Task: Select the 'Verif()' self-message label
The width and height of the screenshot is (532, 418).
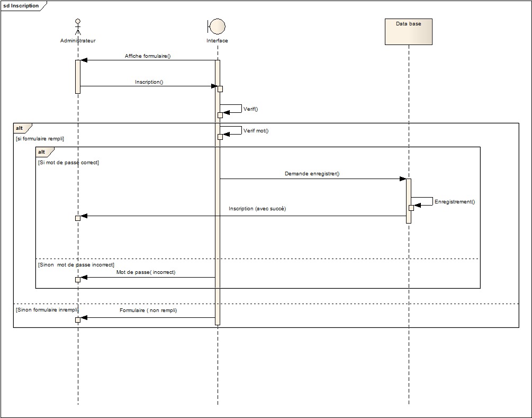Action: tap(251, 109)
